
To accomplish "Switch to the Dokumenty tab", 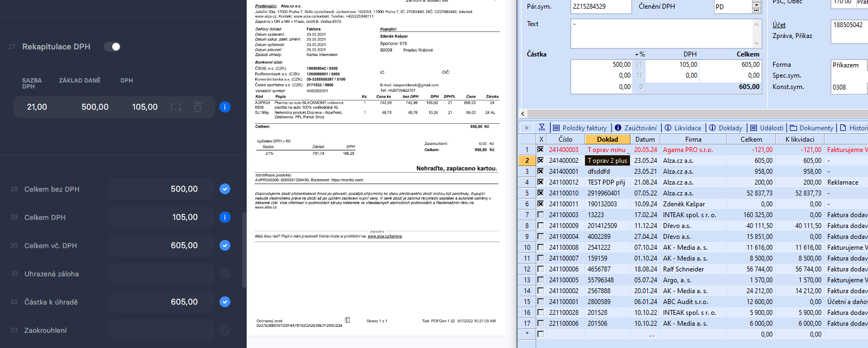I will (x=812, y=128).
